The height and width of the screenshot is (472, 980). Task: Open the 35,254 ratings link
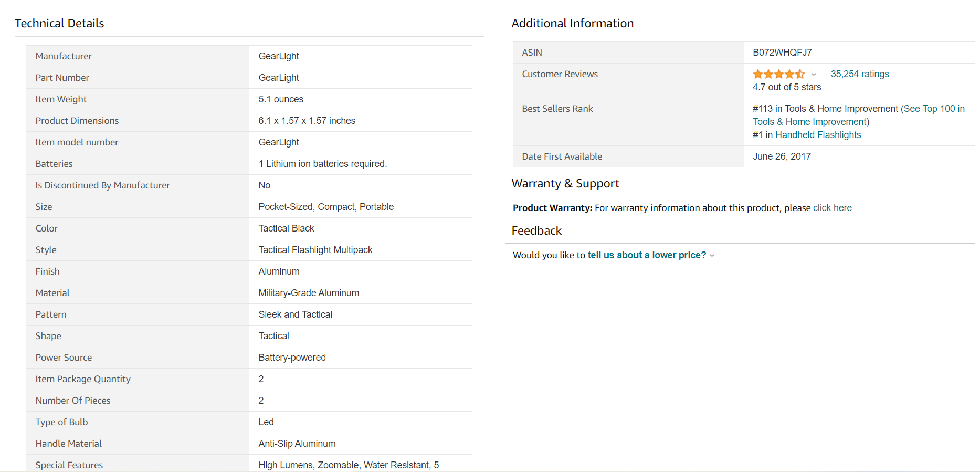click(860, 74)
